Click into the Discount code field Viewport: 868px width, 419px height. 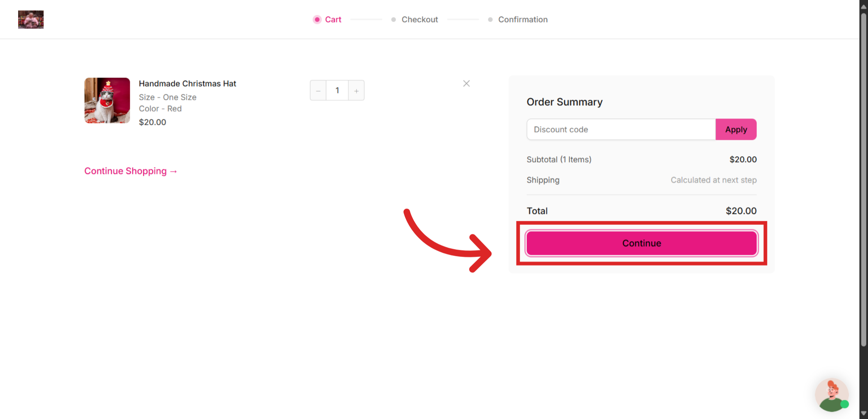point(621,129)
